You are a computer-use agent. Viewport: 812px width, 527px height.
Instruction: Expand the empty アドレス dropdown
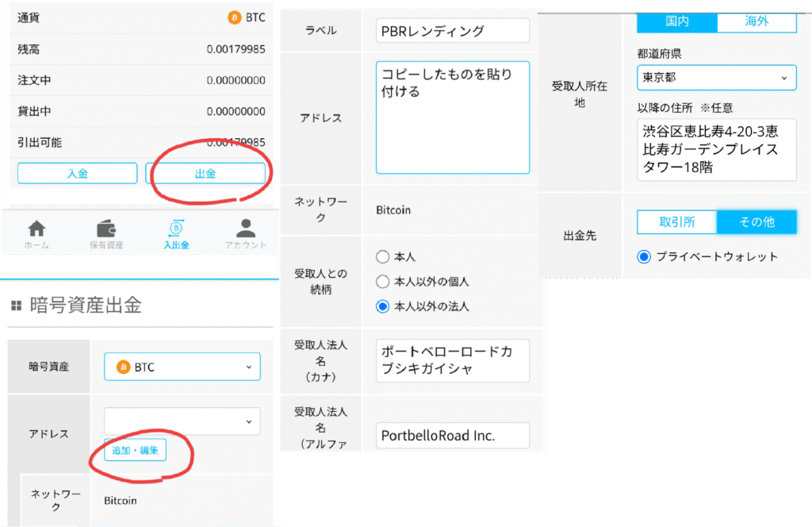tap(182, 421)
